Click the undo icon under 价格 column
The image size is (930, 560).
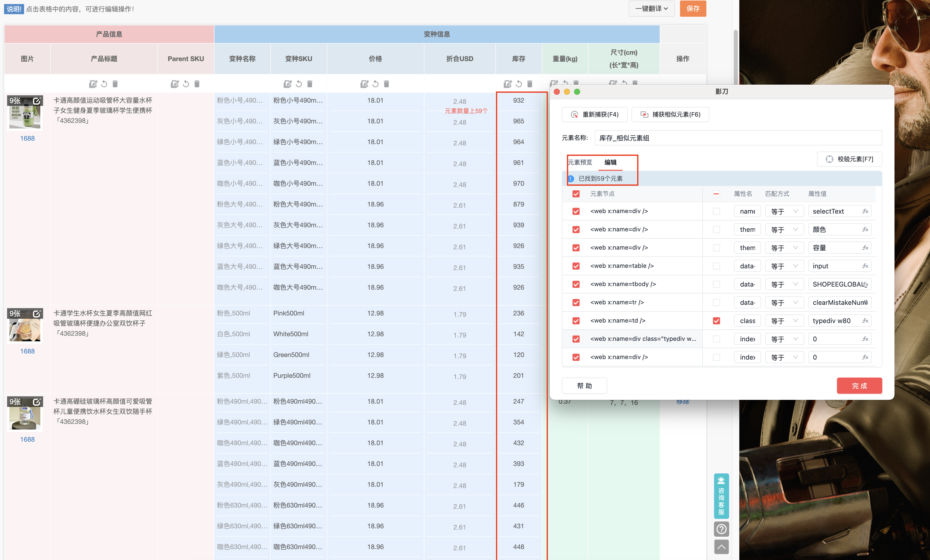[x=375, y=84]
